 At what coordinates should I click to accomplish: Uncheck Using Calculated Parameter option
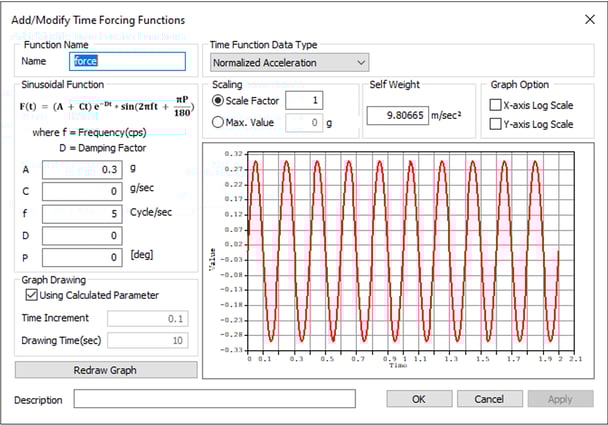click(30, 295)
